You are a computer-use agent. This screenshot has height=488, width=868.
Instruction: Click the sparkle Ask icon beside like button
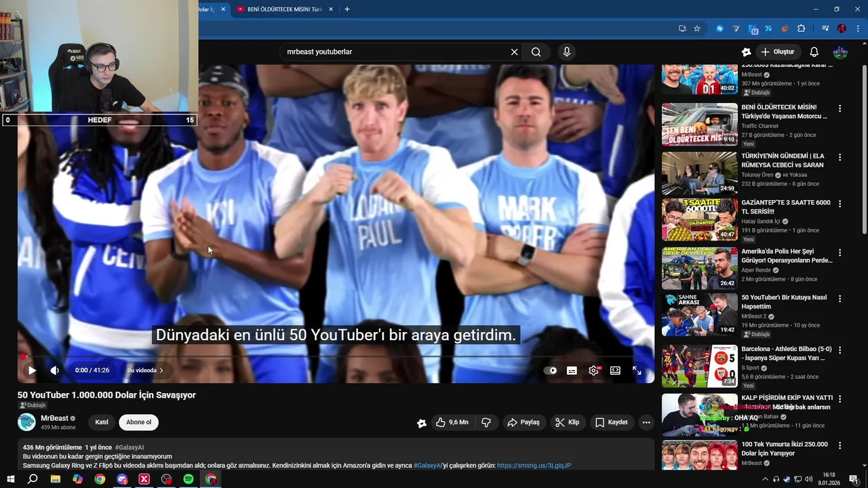tap(421, 423)
